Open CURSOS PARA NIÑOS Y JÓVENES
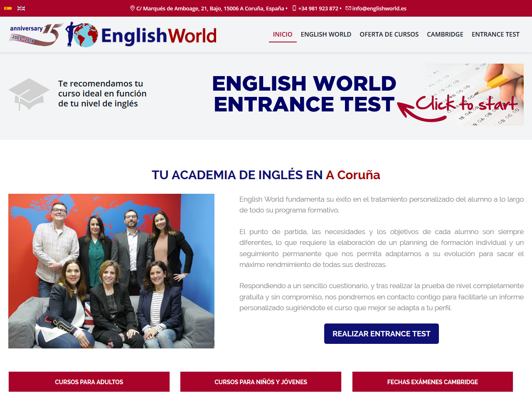This screenshot has width=532, height=395. pos(261,382)
